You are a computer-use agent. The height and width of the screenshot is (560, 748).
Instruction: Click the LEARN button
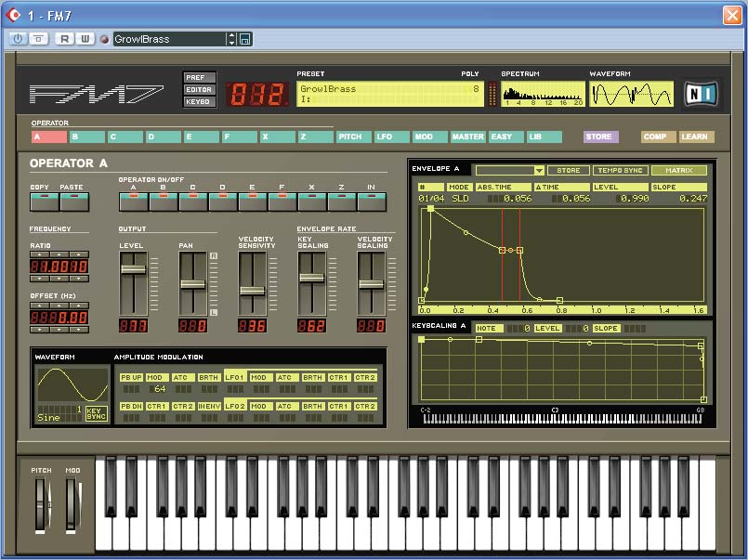point(697,137)
